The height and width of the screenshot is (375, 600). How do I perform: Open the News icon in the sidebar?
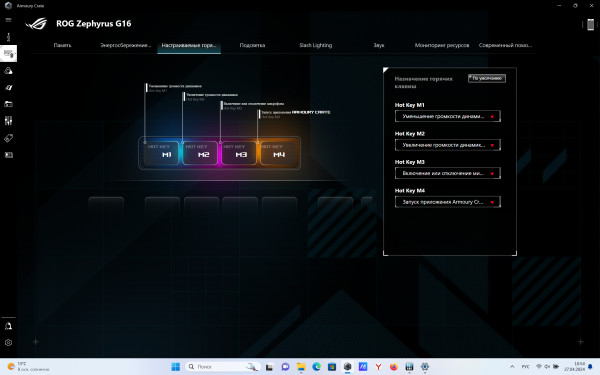tap(8, 155)
